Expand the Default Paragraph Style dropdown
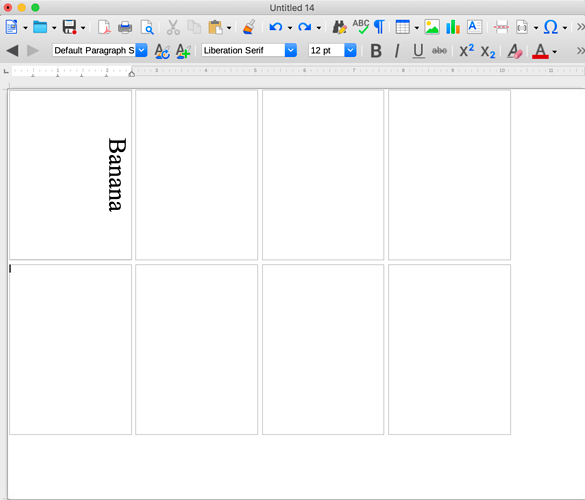This screenshot has width=585, height=500. coord(141,50)
